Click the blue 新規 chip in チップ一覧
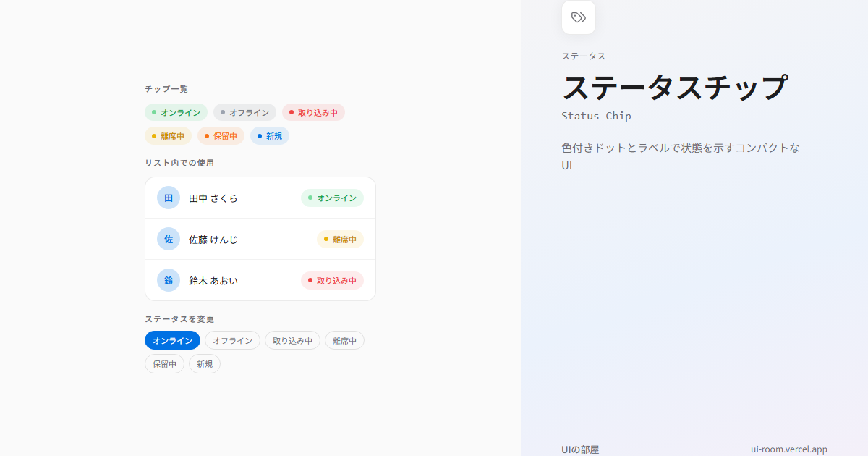 pyautogui.click(x=270, y=135)
